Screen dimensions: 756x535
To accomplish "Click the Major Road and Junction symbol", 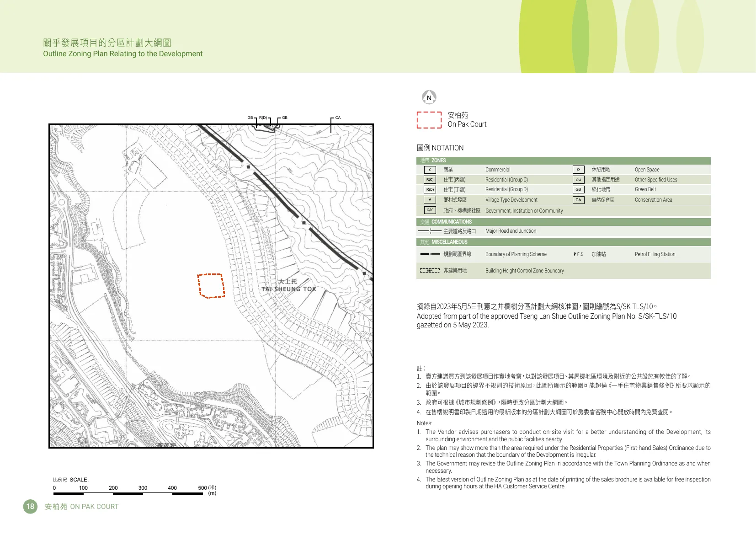I will click(x=430, y=231).
